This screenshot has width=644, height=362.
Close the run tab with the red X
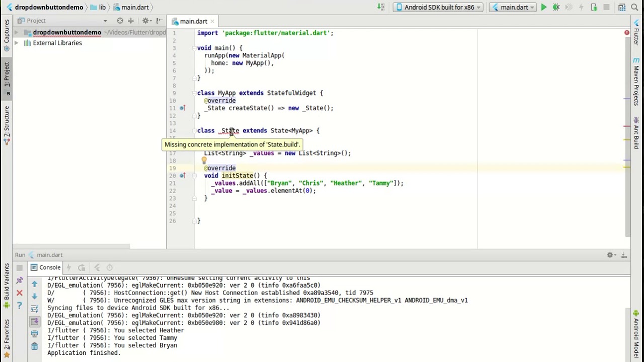(19, 293)
